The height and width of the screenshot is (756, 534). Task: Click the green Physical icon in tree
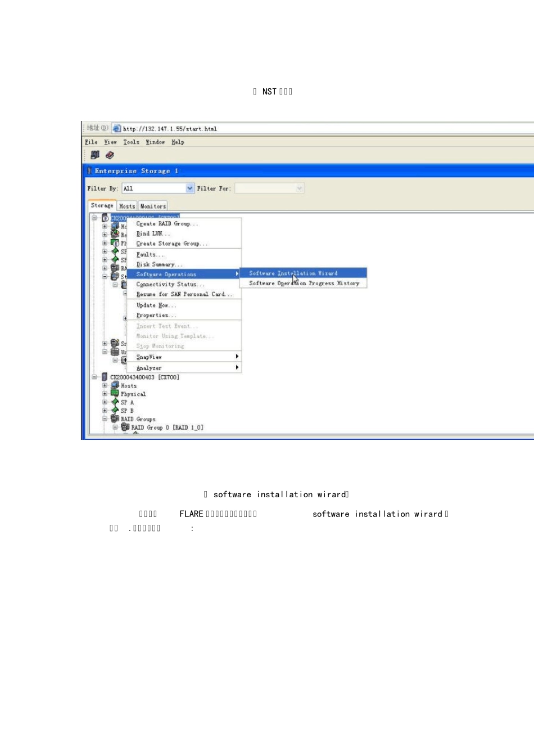click(x=115, y=394)
